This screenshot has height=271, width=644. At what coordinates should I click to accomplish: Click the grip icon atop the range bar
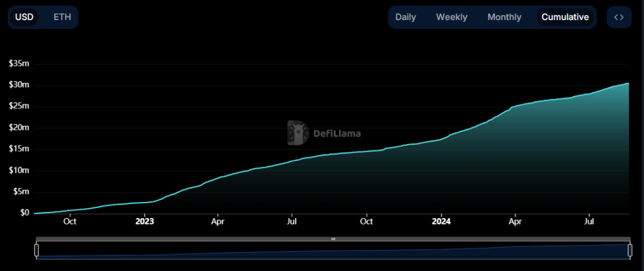click(x=333, y=239)
